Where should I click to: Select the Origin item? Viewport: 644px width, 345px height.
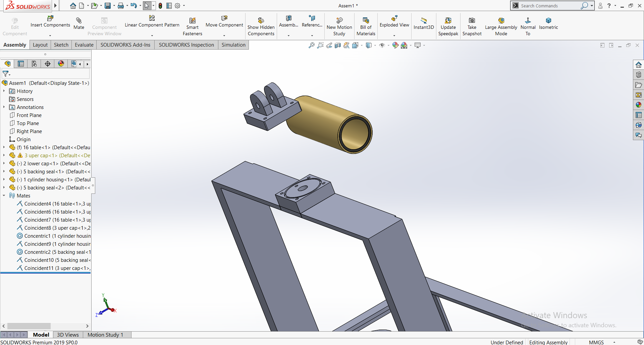coord(20,139)
